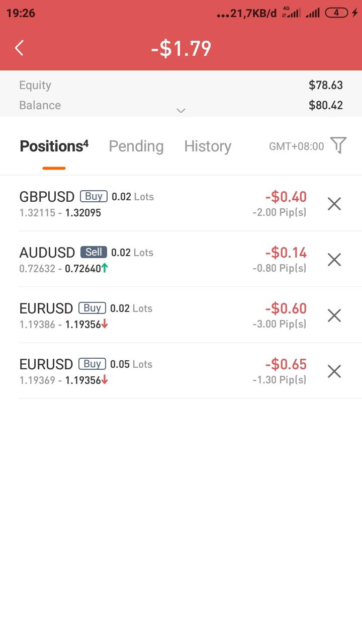Tap the -$1.79 total profit header
This screenshot has width=362, height=644.
(181, 49)
